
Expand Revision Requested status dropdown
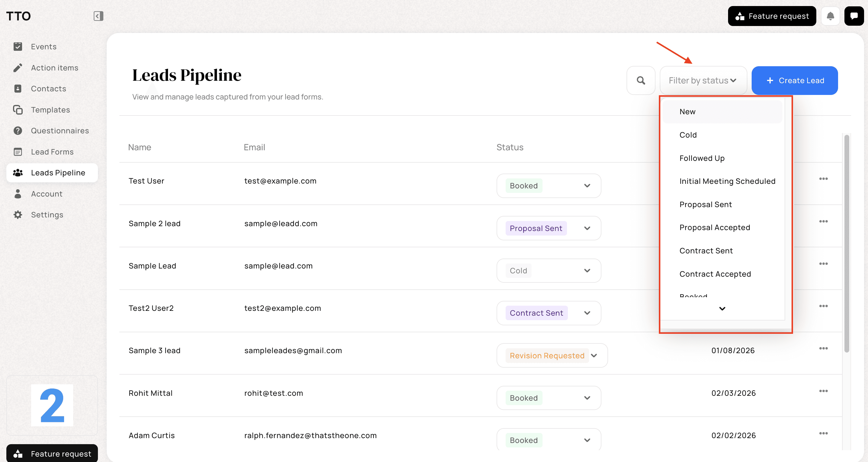point(594,356)
